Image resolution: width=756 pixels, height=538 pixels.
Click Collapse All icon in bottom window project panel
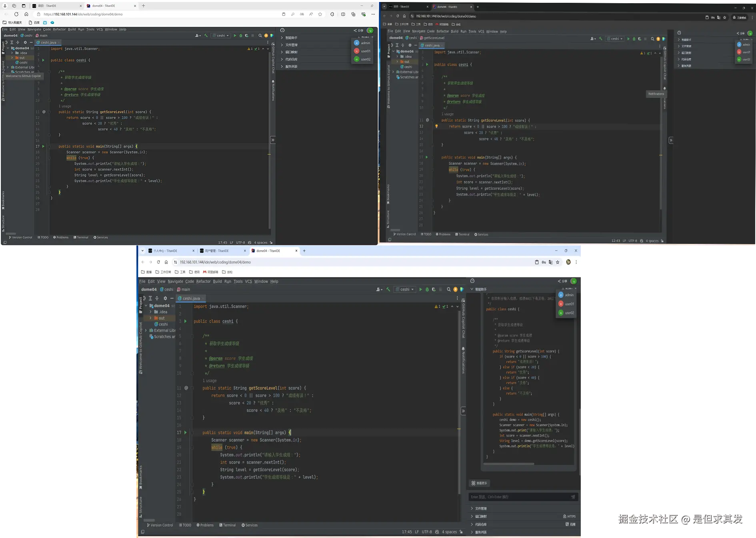click(157, 298)
